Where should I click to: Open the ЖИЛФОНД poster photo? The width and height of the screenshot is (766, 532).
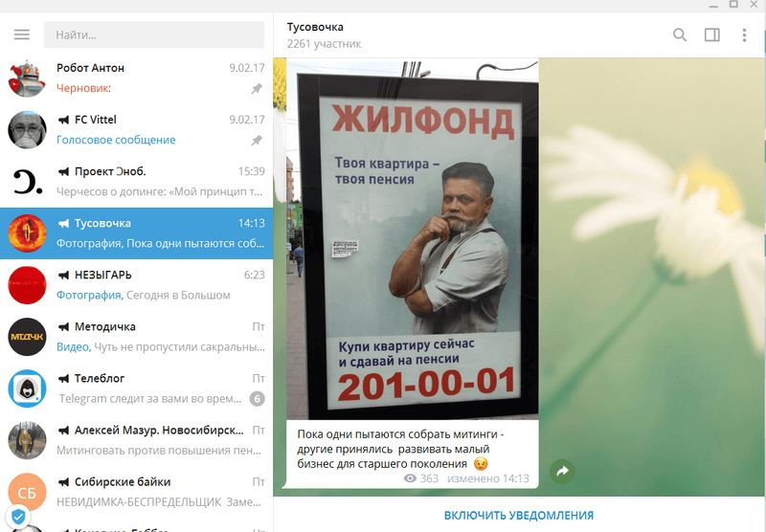coord(413,238)
